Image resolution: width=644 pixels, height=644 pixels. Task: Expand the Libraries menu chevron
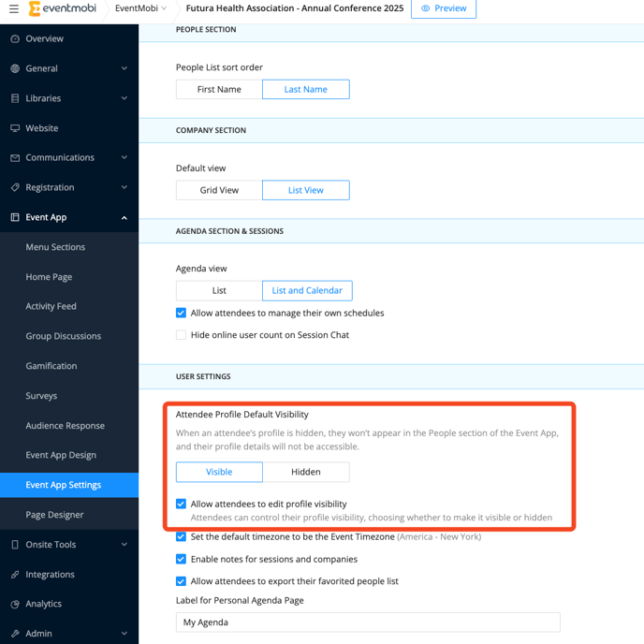click(x=124, y=98)
